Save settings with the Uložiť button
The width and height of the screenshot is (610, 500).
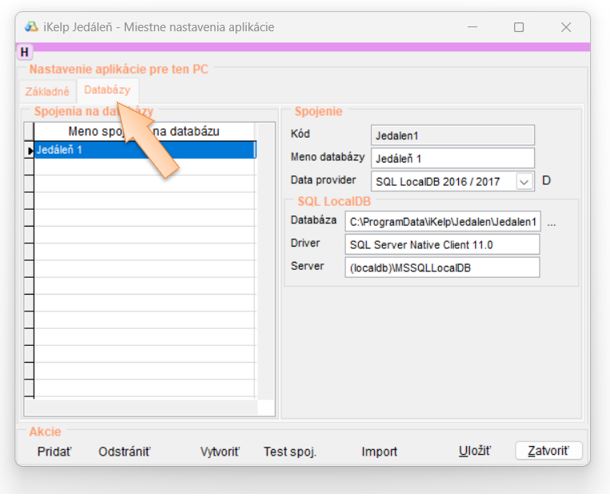pyautogui.click(x=474, y=452)
